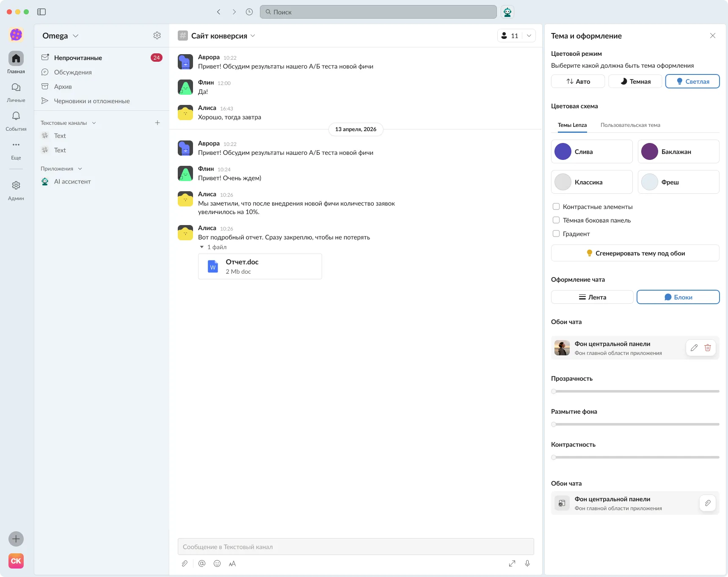Open history clock icon
The image size is (728, 577).
point(249,12)
